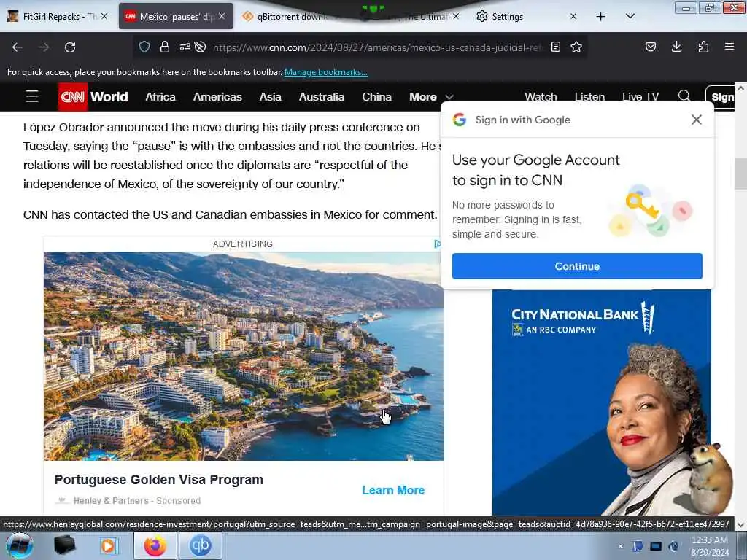Open CNN search magnifier
This screenshot has height=560, width=747.
pos(684,96)
